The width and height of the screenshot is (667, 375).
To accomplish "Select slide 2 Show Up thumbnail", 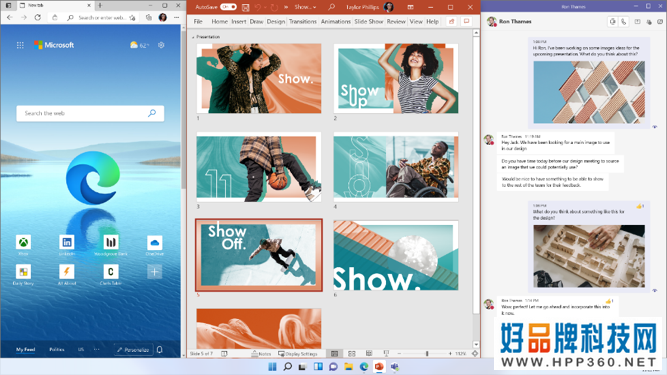I will 396,78.
